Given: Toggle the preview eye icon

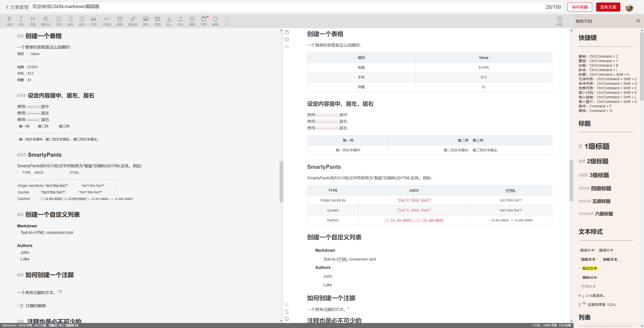Looking at the screenshot, I should [x=287, y=47].
